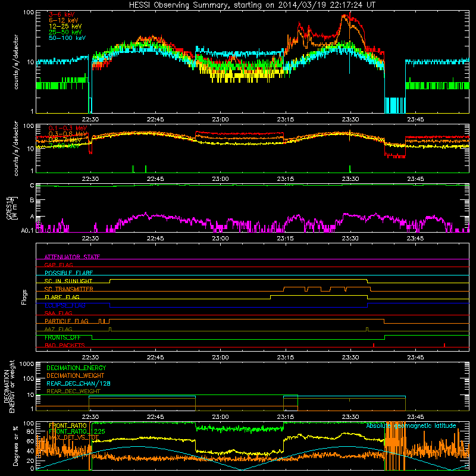476x476 pixels.
Task: Click the green 25-50 keV legend label
Action: click(x=65, y=32)
